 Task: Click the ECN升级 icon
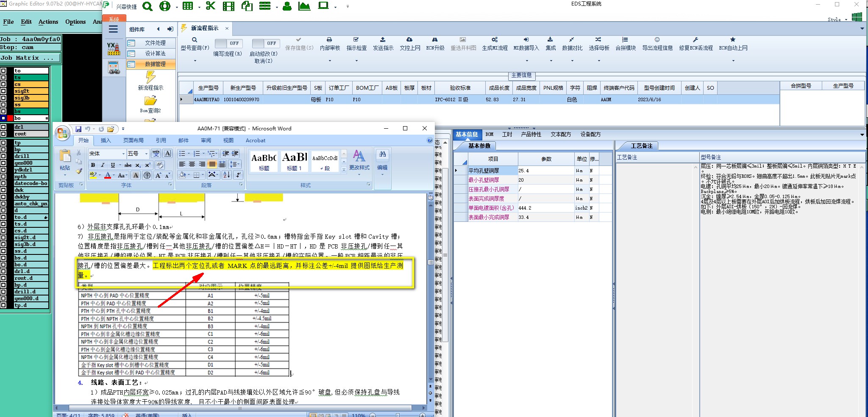click(x=435, y=39)
